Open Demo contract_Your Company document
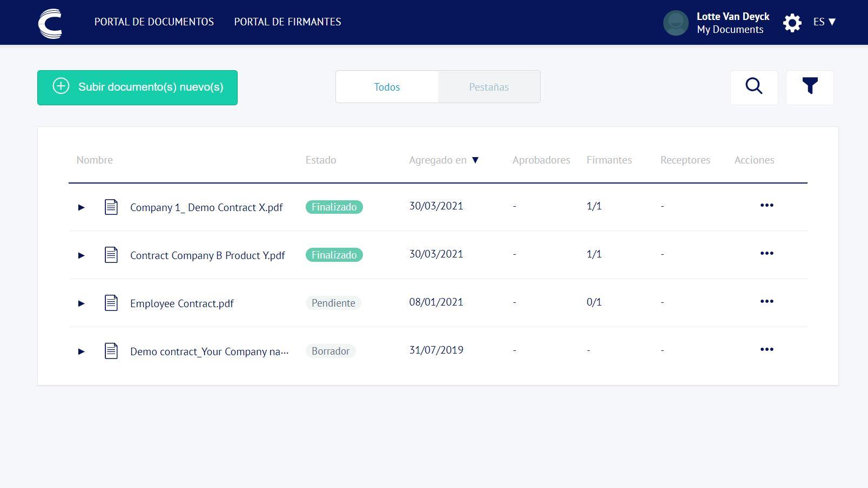The height and width of the screenshot is (488, 868). pyautogui.click(x=210, y=351)
